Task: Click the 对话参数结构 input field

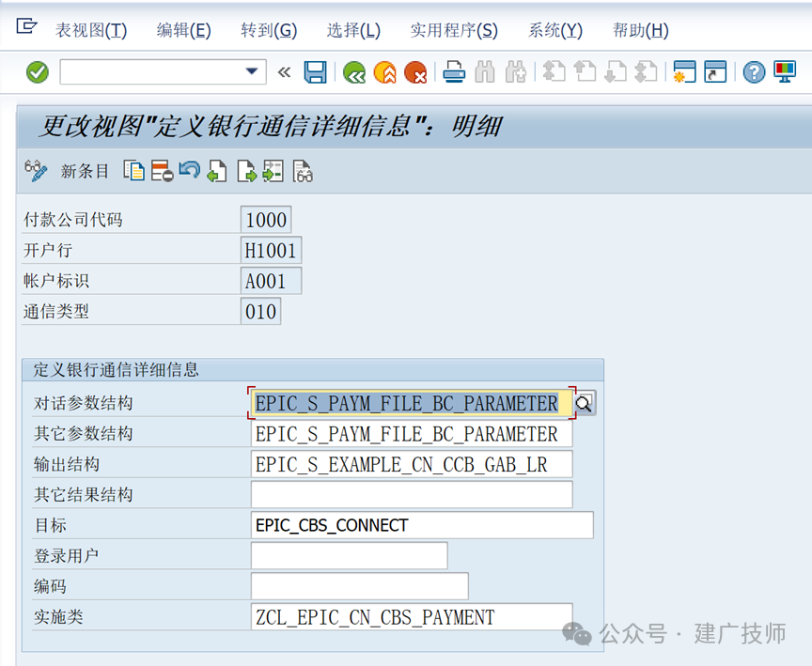Action: coord(412,403)
